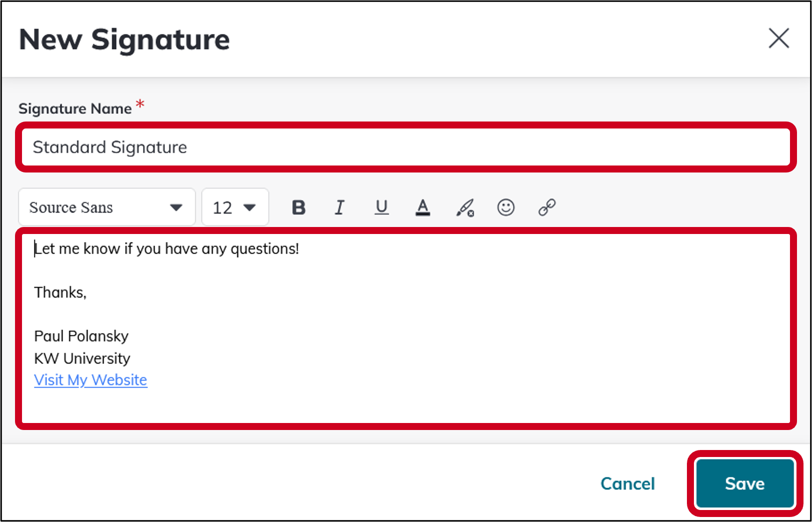Select the text Standard Signature

pyautogui.click(x=110, y=147)
